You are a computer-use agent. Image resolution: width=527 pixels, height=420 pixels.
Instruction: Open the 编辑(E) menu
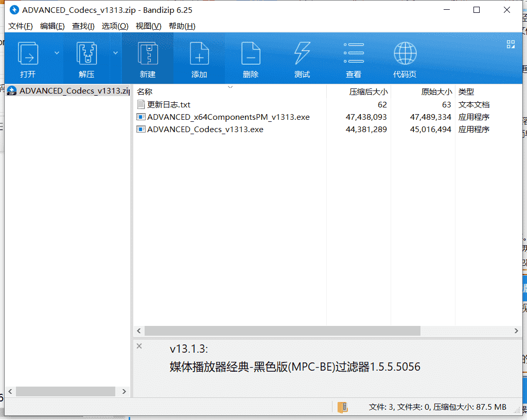point(52,26)
